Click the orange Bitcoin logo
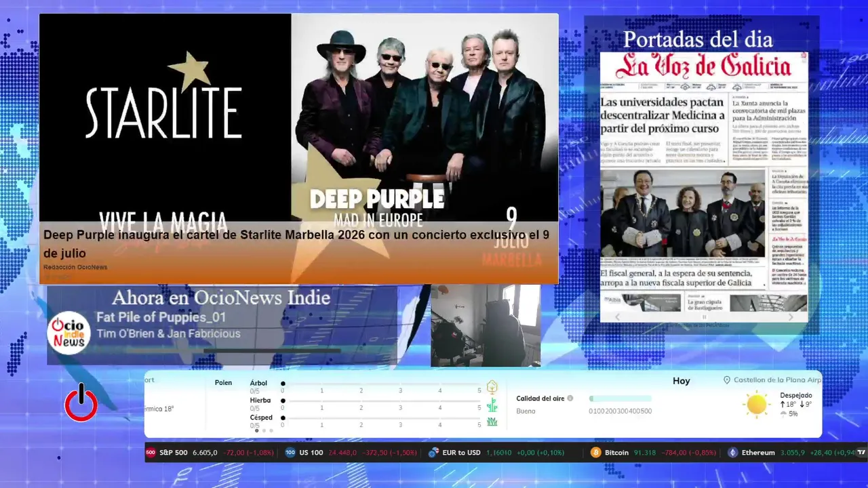The width and height of the screenshot is (868, 488). point(596,453)
